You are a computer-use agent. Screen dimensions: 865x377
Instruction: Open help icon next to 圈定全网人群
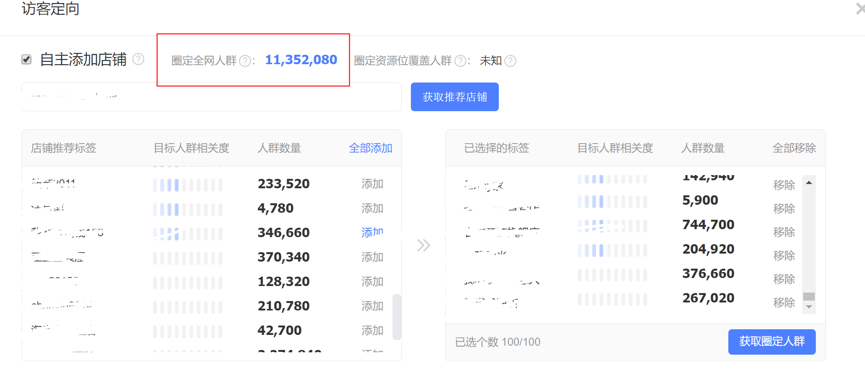pyautogui.click(x=245, y=61)
